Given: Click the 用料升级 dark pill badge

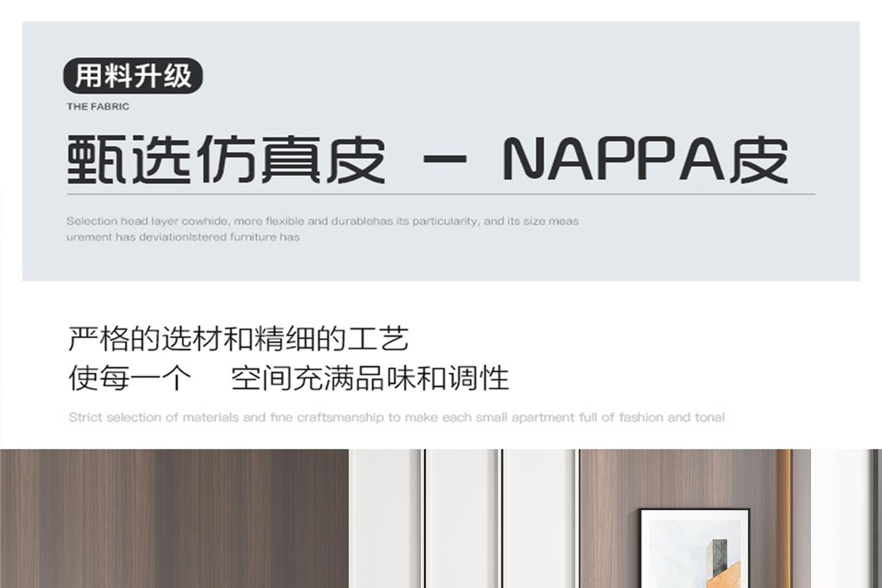Looking at the screenshot, I should [133, 76].
